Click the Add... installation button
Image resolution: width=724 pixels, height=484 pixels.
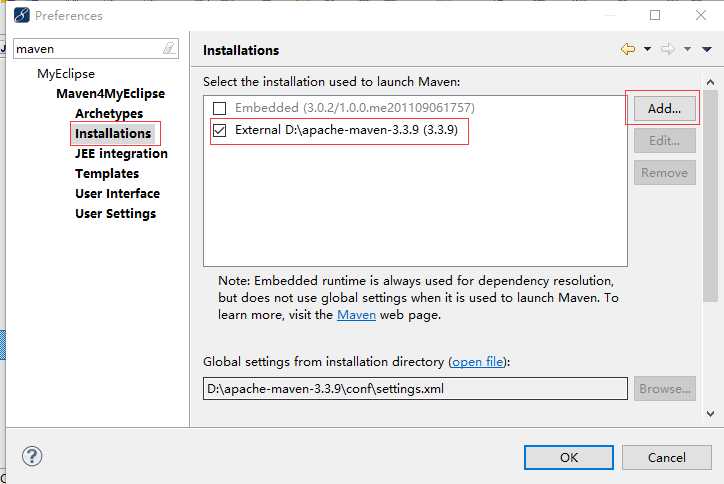[x=664, y=109]
